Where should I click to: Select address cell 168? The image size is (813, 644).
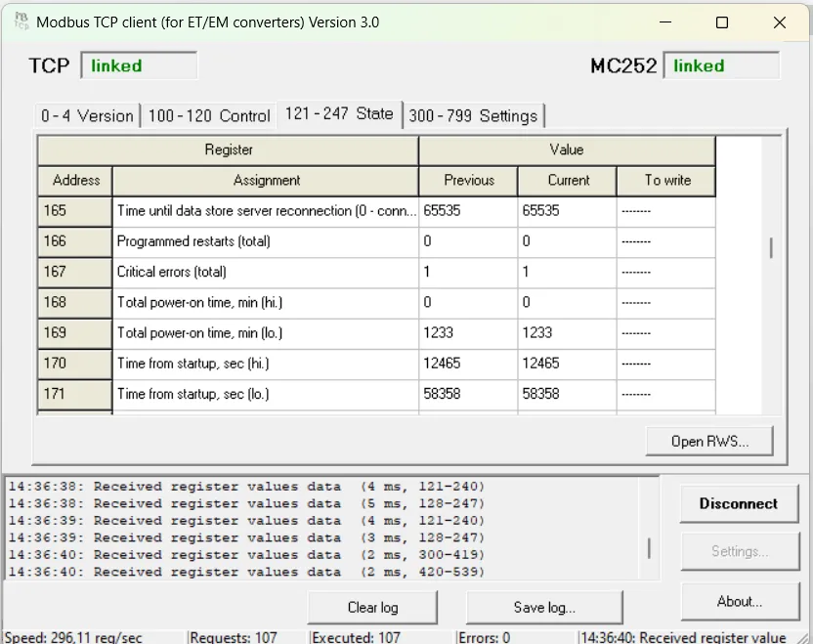click(75, 303)
